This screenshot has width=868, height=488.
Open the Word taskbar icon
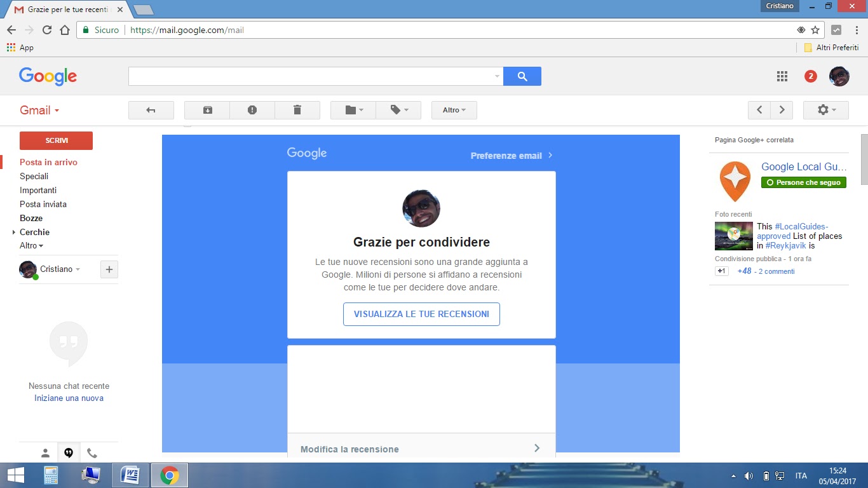point(130,475)
